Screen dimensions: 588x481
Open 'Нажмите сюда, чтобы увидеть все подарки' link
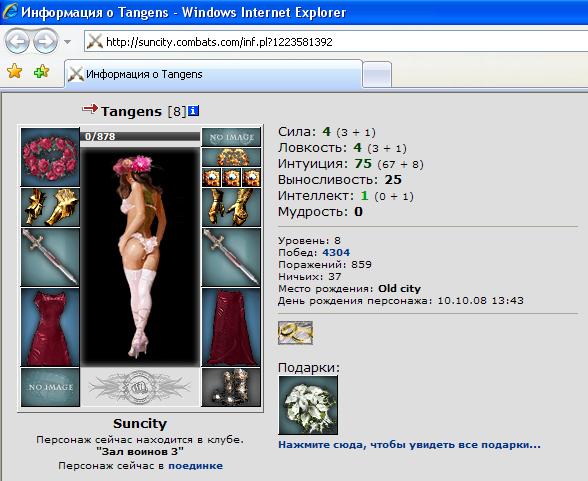[409, 445]
